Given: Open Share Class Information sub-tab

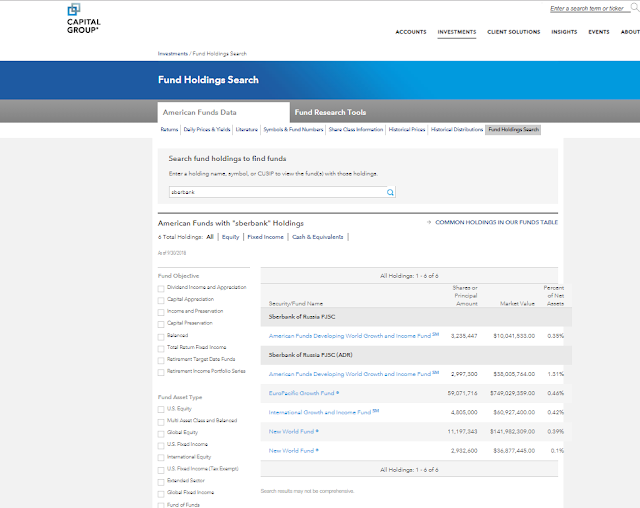Looking at the screenshot, I should point(356,129).
